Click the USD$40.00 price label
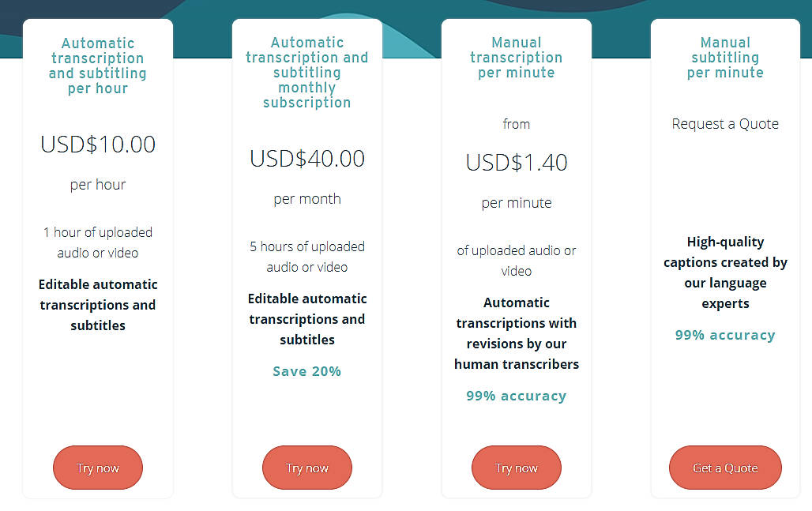Screen dimensions: 812x511 306,158
